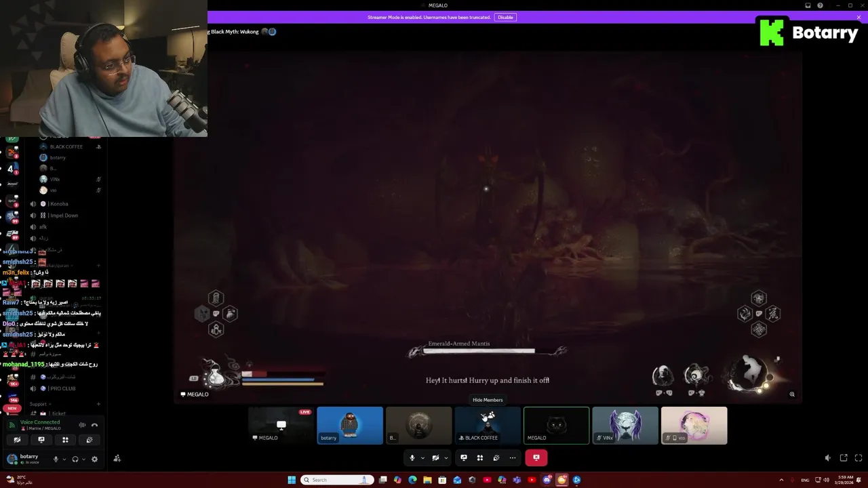
Task: Toggle noise suppression waveform icon
Action: coord(82,425)
